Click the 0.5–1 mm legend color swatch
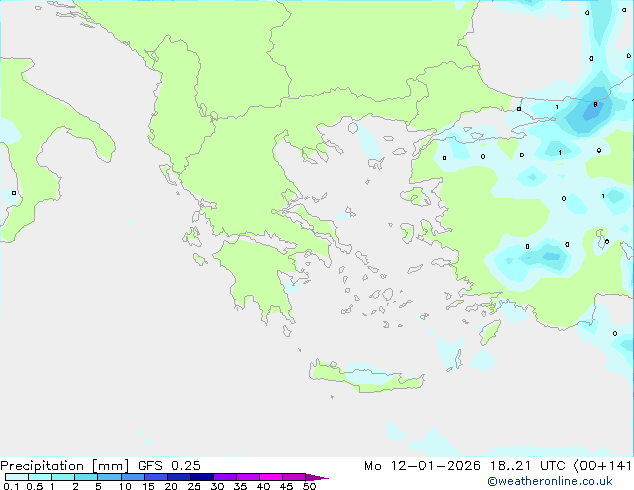Image resolution: width=634 pixels, height=490 pixels. [40, 477]
